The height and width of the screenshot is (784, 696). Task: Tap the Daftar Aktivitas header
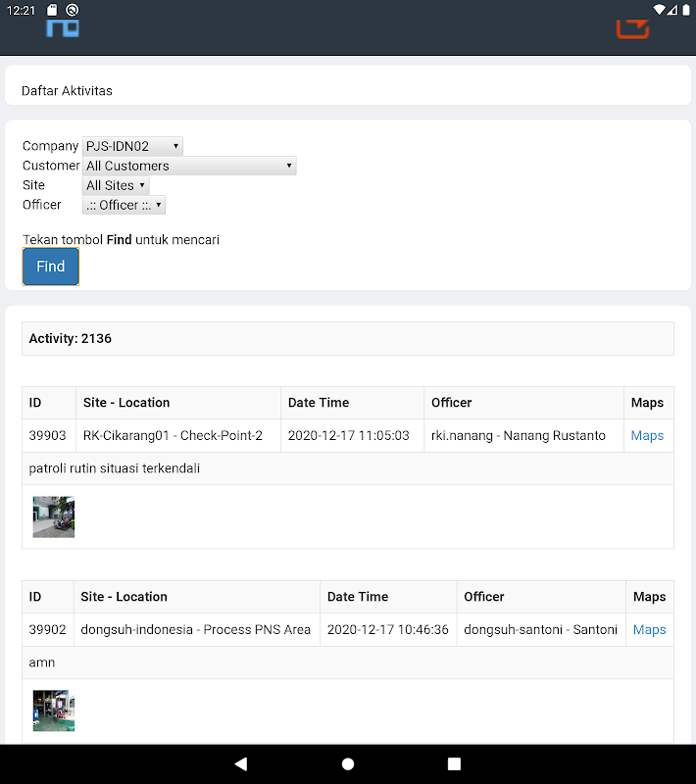[67, 91]
